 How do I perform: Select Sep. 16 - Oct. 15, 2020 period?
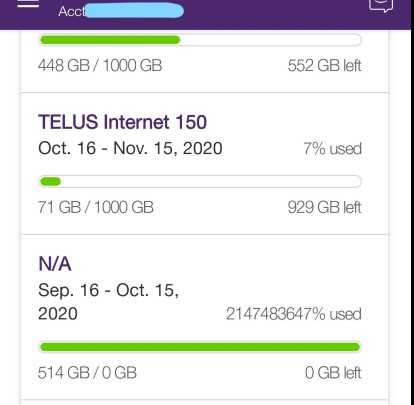[x=108, y=302]
